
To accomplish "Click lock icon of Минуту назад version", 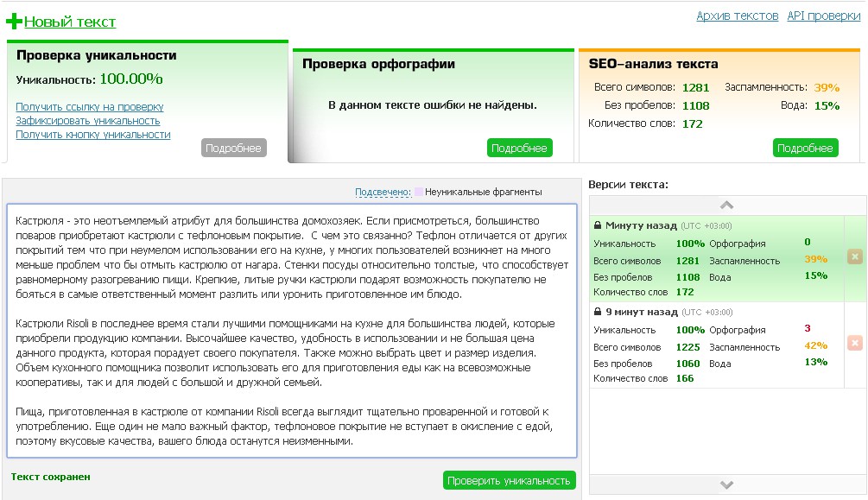I will (x=598, y=225).
